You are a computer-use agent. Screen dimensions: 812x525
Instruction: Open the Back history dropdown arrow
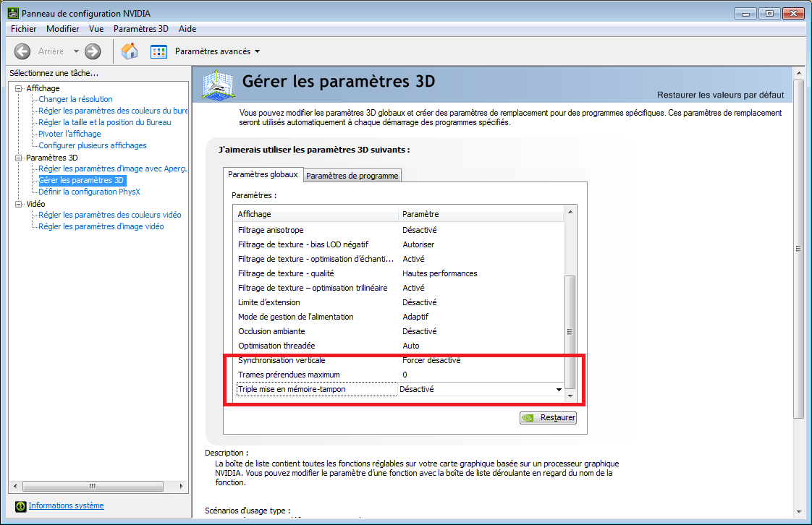(x=76, y=51)
